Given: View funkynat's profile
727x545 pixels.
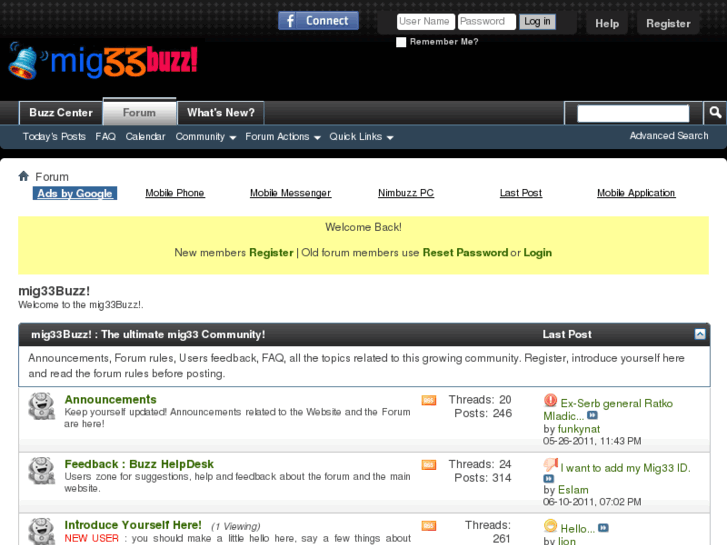Looking at the screenshot, I should (x=579, y=429).
